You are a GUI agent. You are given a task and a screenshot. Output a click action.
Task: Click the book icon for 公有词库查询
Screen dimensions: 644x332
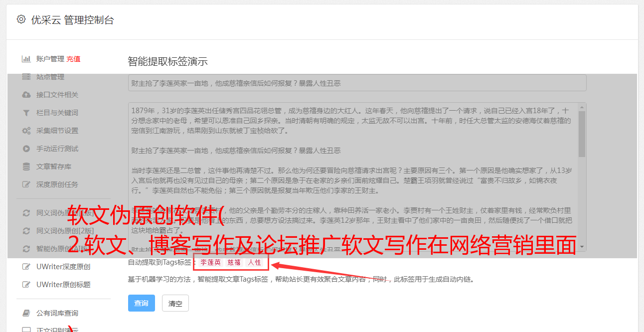coord(26,313)
